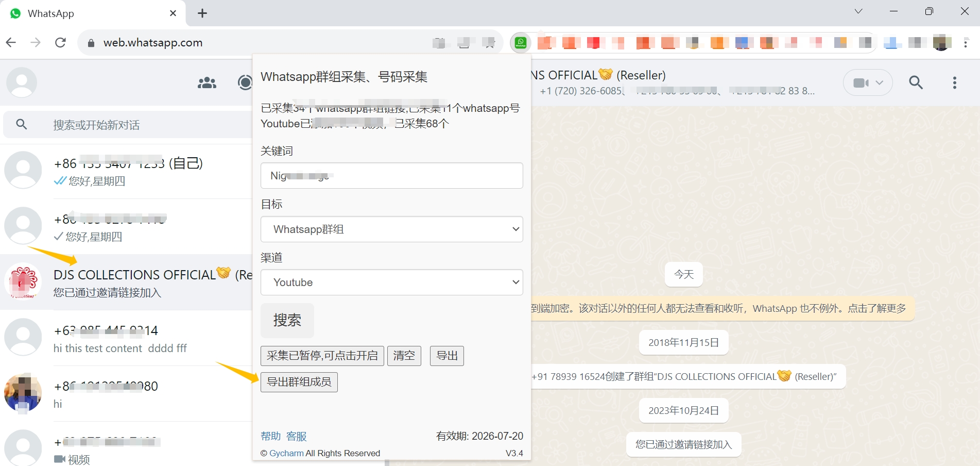Open the Gycharm link in the footer
The image size is (980, 466).
coord(286,453)
